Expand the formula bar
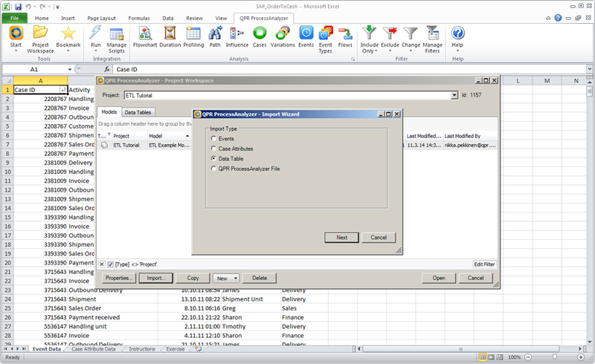The image size is (595, 364). point(589,69)
